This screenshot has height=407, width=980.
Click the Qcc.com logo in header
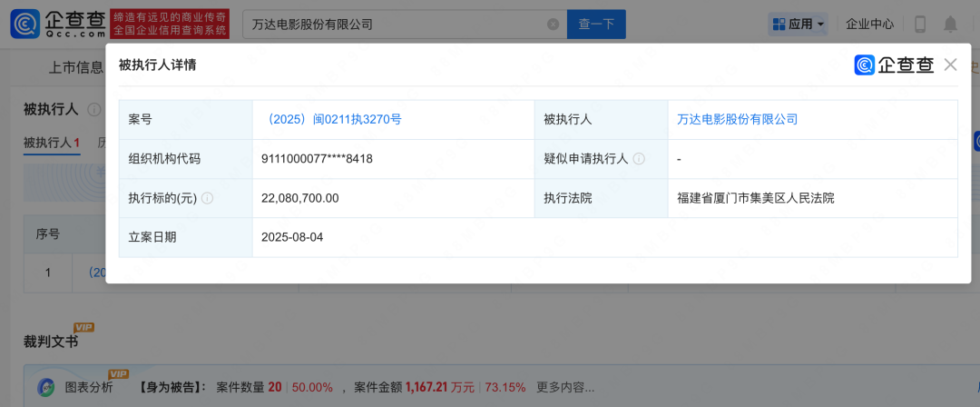point(58,25)
